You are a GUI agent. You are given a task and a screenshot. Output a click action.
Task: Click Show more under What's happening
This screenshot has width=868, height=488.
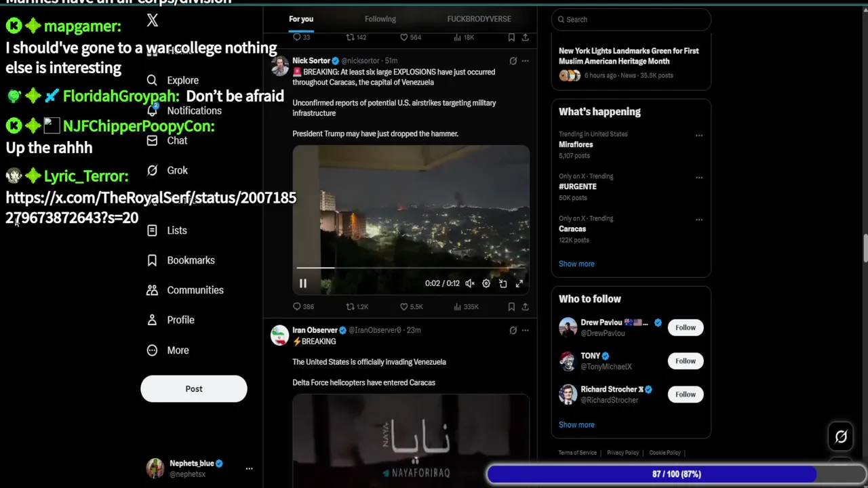pos(576,264)
